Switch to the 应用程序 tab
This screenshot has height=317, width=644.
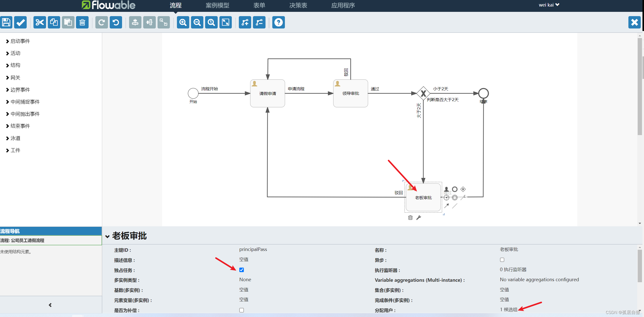point(343,5)
